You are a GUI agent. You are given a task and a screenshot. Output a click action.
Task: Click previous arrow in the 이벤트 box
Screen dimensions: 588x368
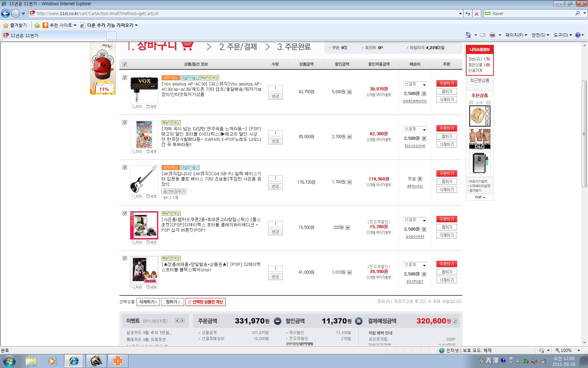[x=177, y=320]
